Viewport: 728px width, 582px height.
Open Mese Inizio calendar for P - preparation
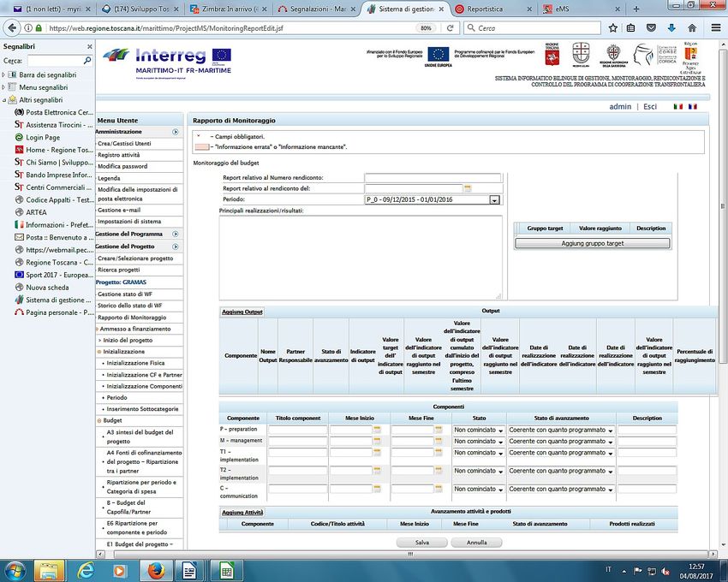[377, 430]
